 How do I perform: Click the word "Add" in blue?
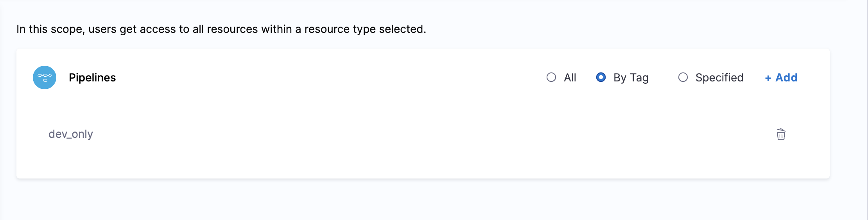tap(786, 78)
